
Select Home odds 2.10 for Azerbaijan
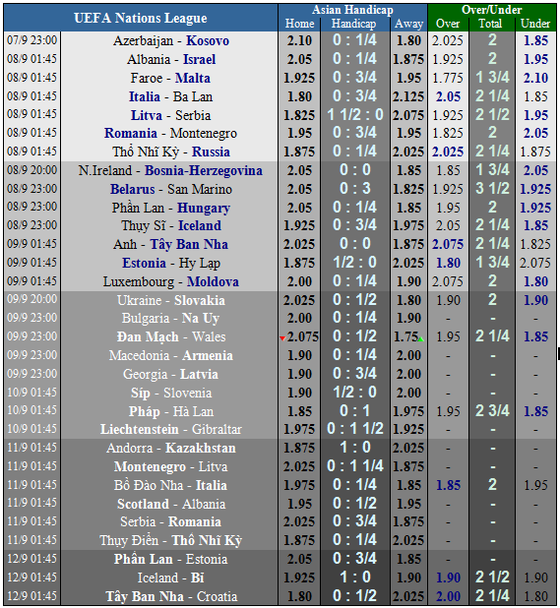(299, 41)
